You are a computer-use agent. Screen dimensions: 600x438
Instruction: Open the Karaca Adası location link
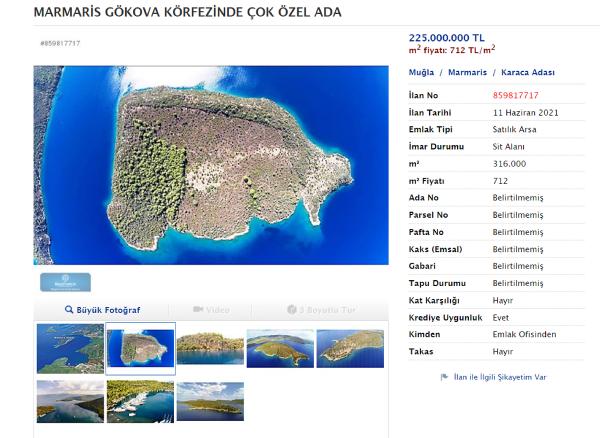528,72
